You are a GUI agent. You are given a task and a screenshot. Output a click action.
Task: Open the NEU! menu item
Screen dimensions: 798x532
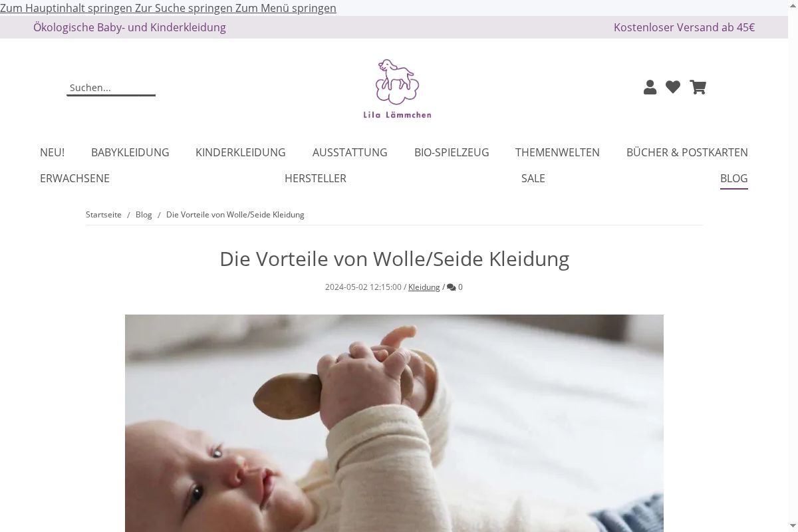point(52,152)
